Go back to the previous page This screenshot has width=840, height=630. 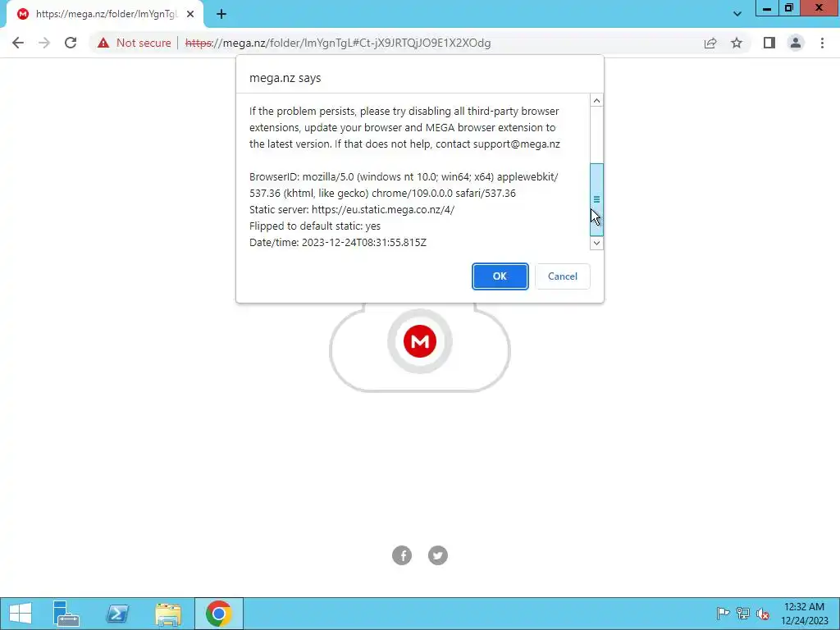point(18,43)
